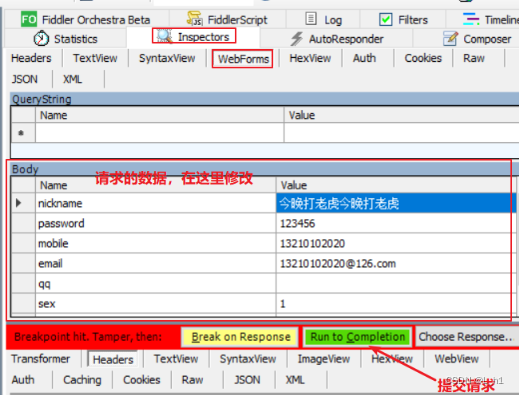Screen dimensions: 519x395
Task: Select the response ImageView tab
Action: (x=324, y=359)
